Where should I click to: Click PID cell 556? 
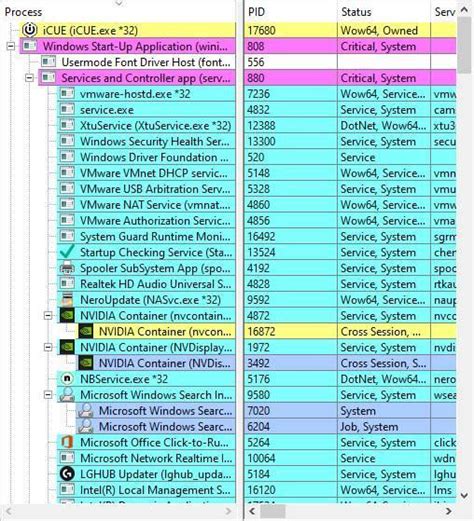[x=291, y=62]
